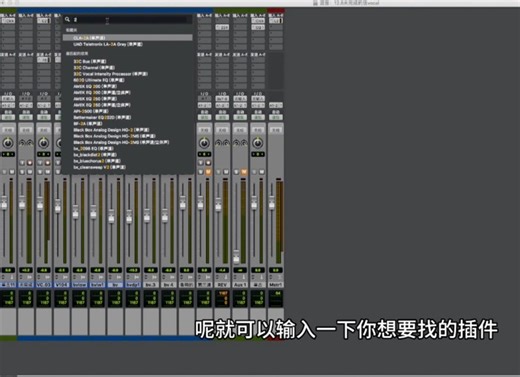Open the Aux 1 input selector
This screenshot has height=377, width=520.
coord(240,99)
